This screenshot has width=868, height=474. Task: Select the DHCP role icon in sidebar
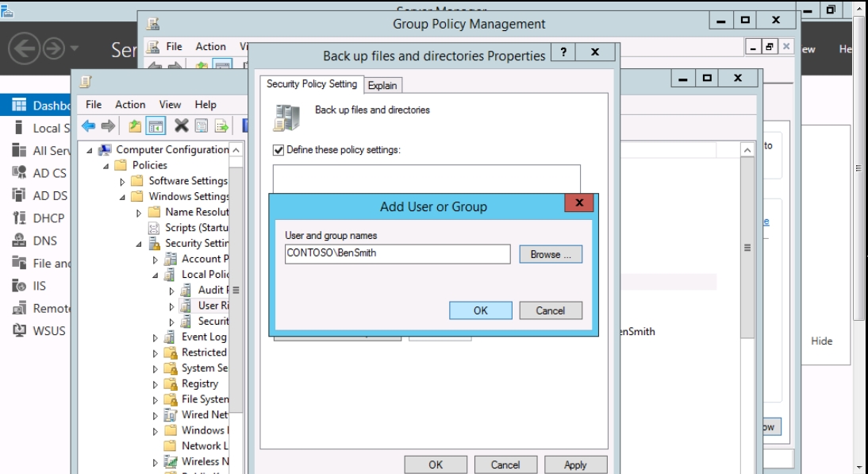pyautogui.click(x=20, y=218)
